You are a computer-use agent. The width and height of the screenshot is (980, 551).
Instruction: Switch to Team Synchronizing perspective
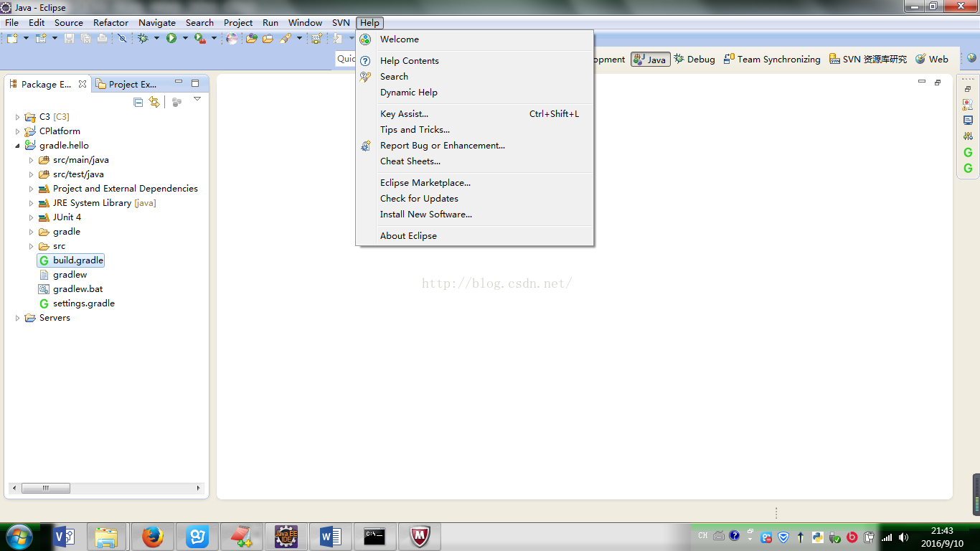(x=772, y=60)
